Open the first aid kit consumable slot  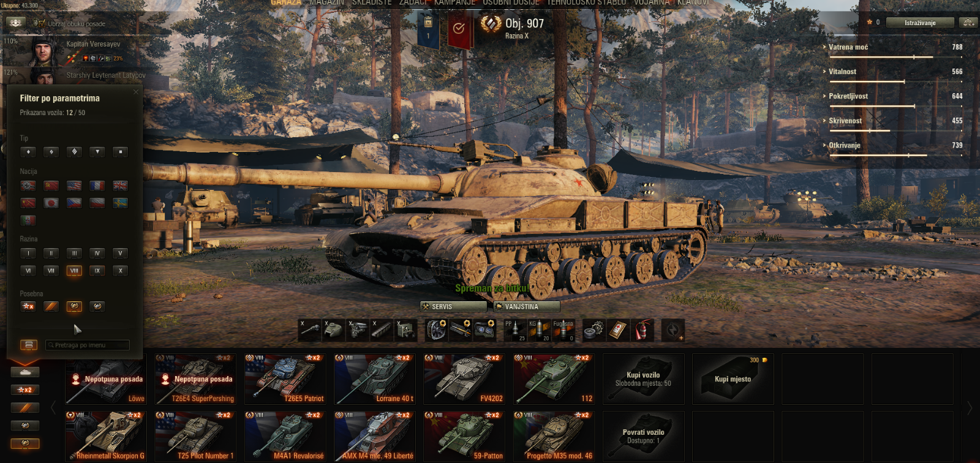coord(617,330)
